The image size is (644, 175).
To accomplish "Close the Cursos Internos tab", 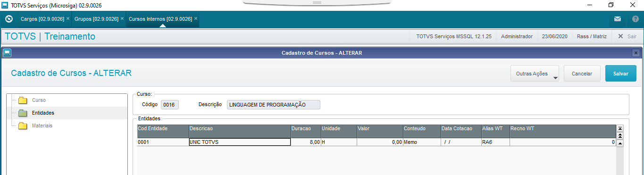I will click(196, 19).
